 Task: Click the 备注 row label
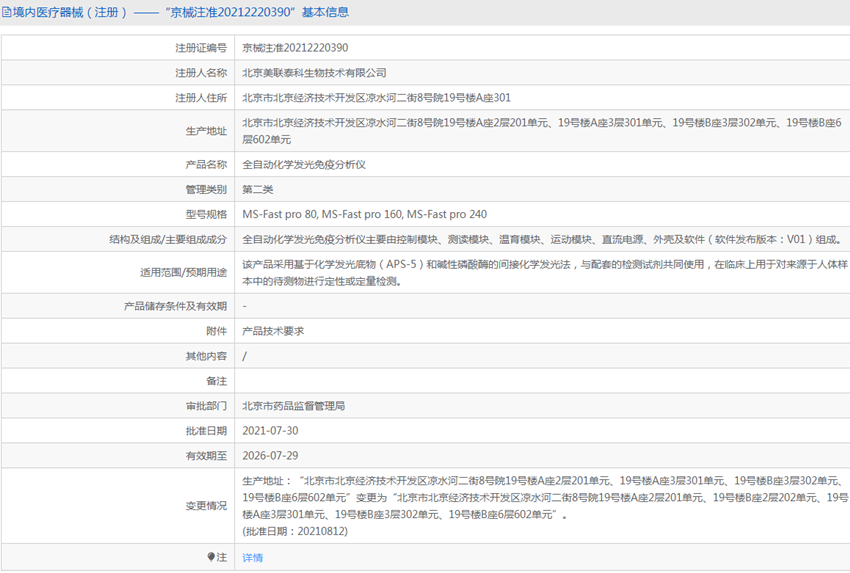216,381
